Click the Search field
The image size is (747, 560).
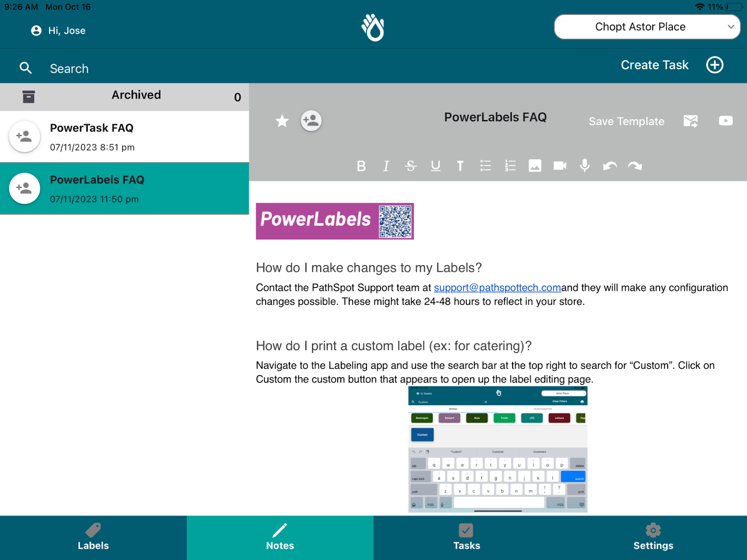pos(69,69)
